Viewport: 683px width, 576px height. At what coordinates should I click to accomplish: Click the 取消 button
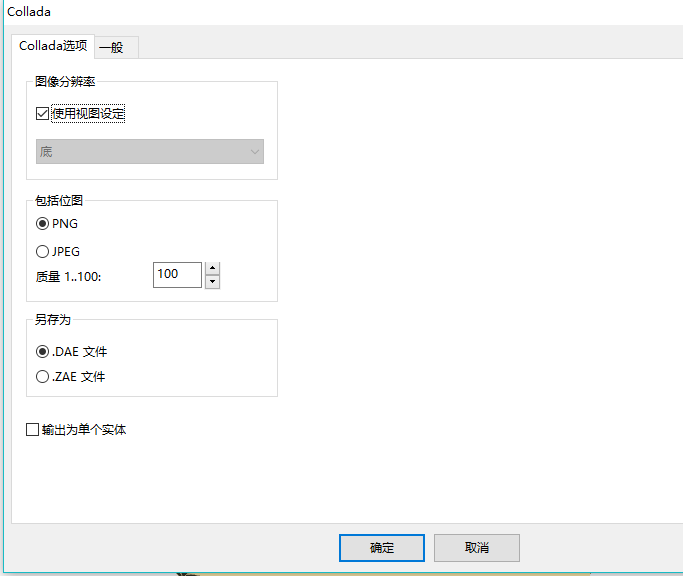[x=477, y=548]
